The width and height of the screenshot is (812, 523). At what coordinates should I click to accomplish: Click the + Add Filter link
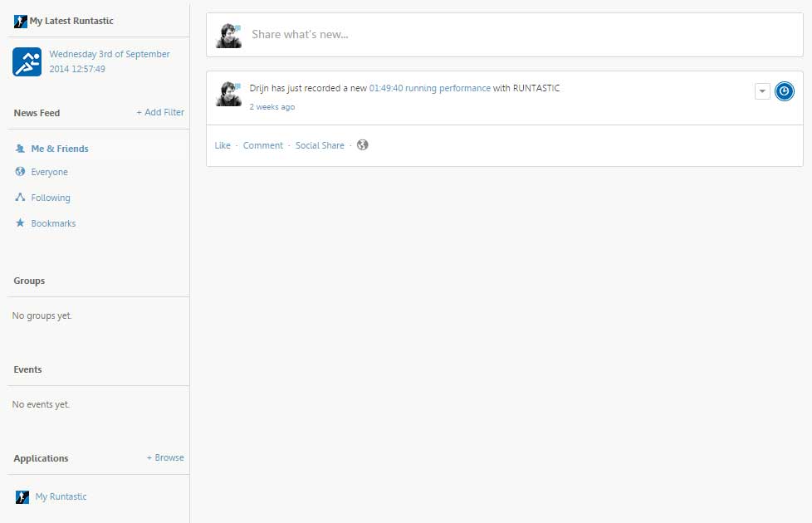160,113
